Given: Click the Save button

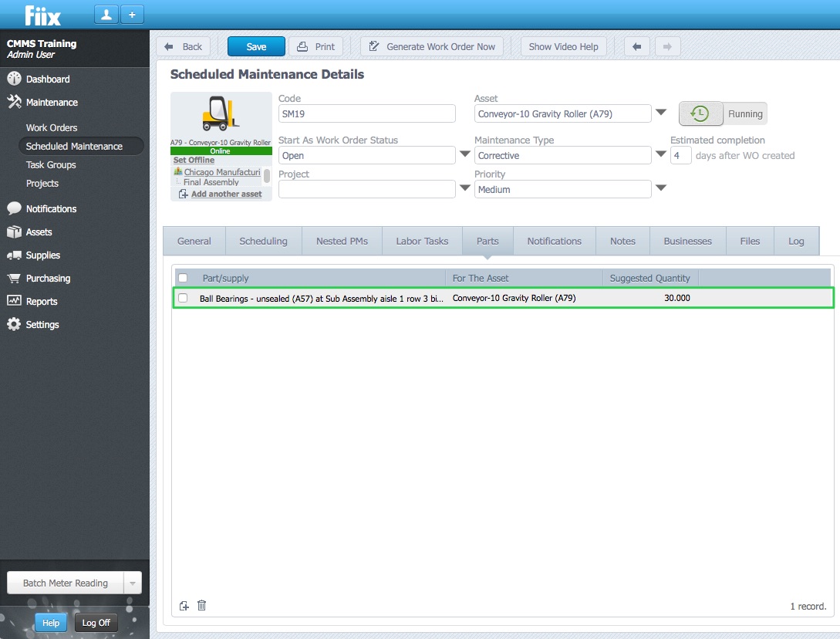Looking at the screenshot, I should tap(256, 46).
